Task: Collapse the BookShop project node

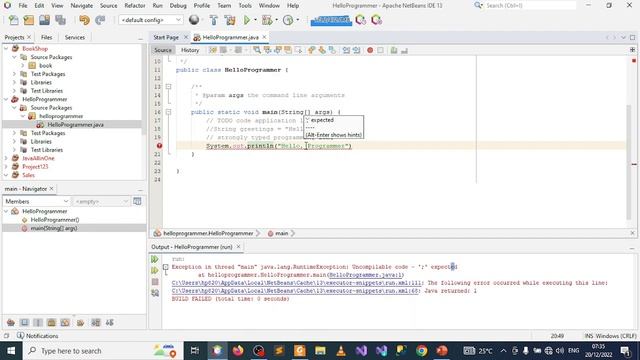Action: [6, 49]
